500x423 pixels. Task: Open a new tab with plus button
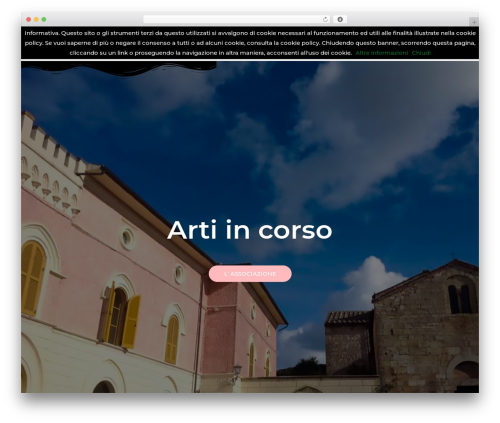pos(474,22)
